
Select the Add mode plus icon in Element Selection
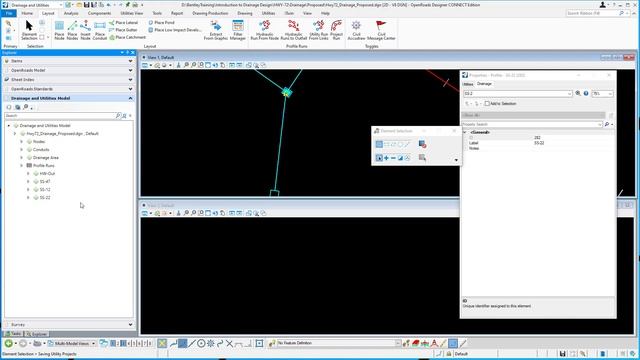point(386,158)
